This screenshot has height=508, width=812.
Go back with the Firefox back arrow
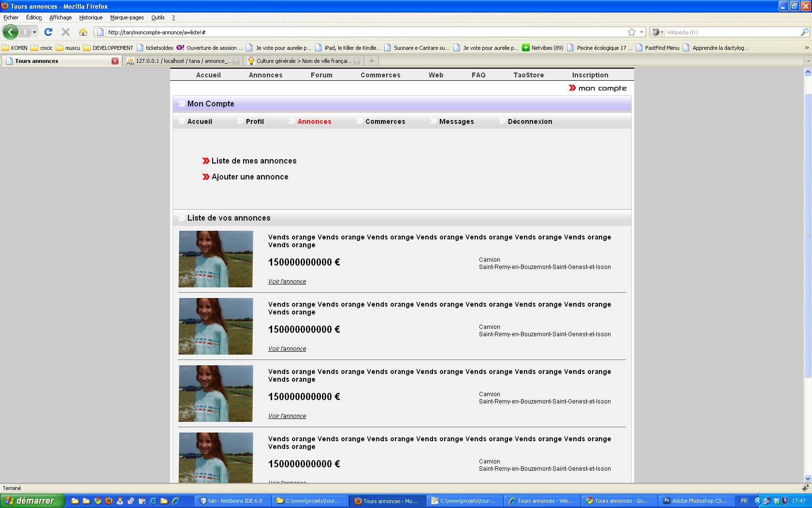click(11, 32)
